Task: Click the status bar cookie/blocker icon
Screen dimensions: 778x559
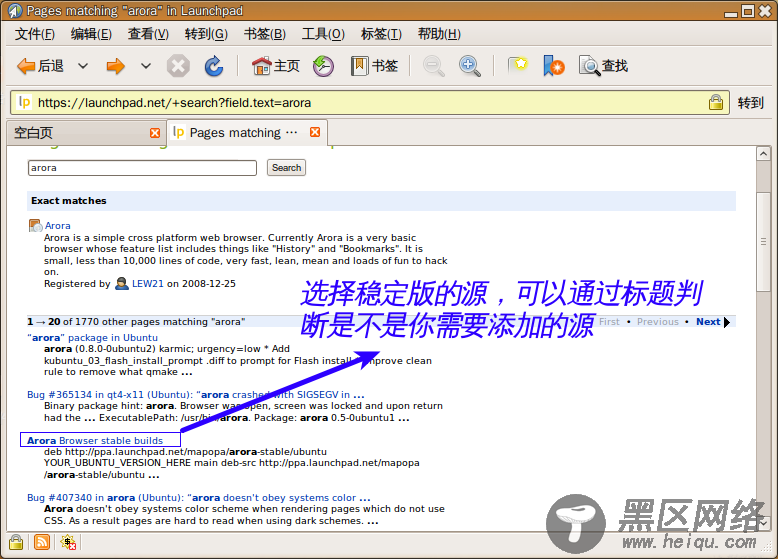Action: pos(68,542)
